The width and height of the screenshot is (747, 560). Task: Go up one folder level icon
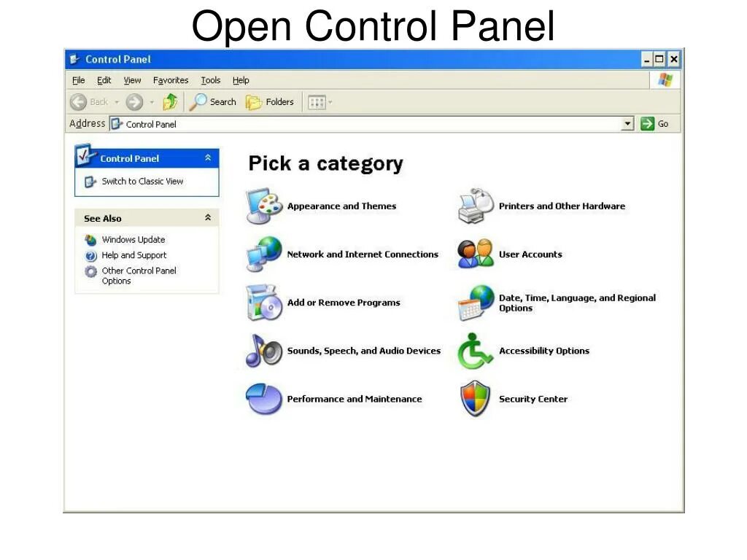170,102
